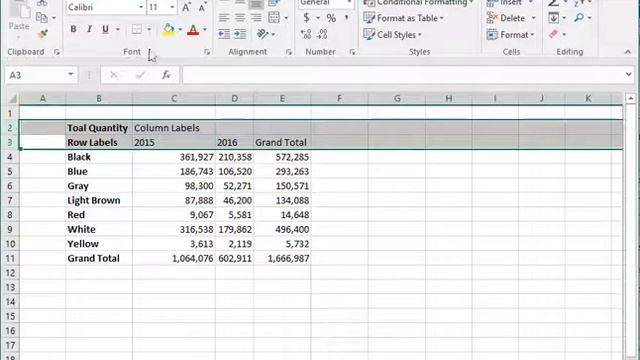Collapse the ribbon with chevron
The image size is (640, 360).
[x=627, y=52]
